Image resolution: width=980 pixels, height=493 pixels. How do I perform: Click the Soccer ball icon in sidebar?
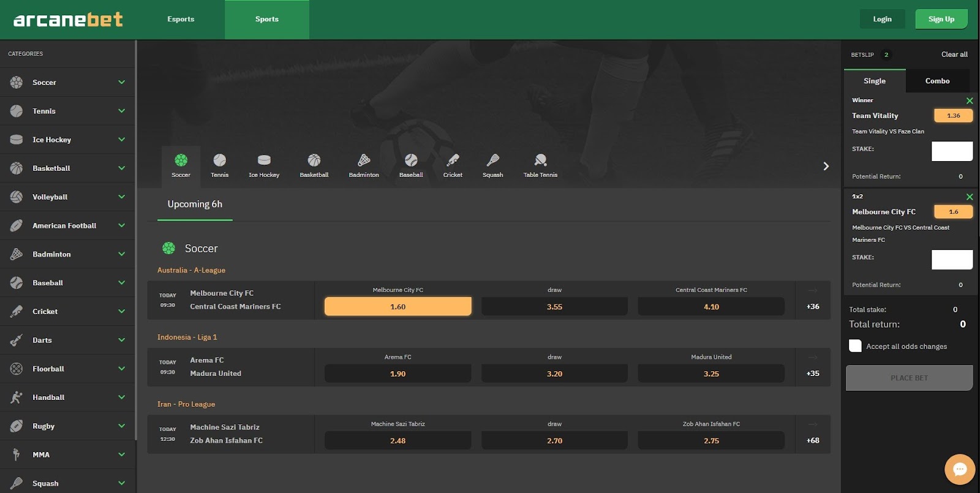pos(17,82)
